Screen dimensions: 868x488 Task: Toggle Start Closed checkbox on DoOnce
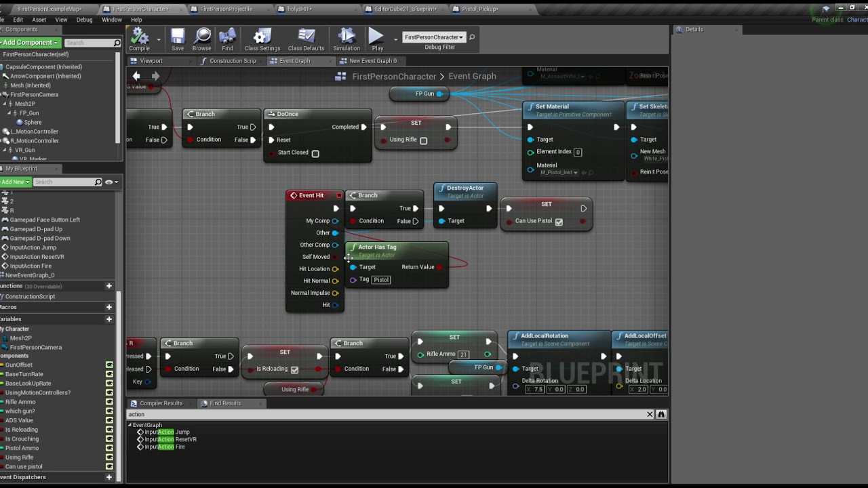(315, 153)
